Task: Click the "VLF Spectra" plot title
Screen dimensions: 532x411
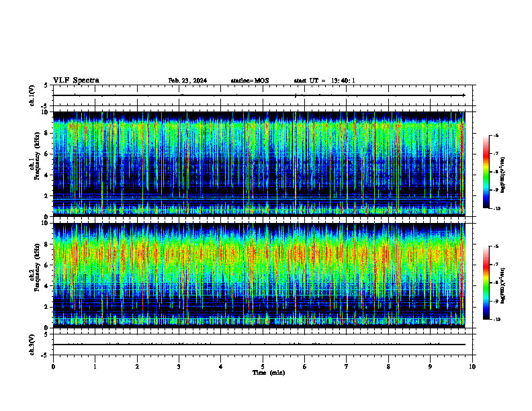Action: [x=76, y=81]
